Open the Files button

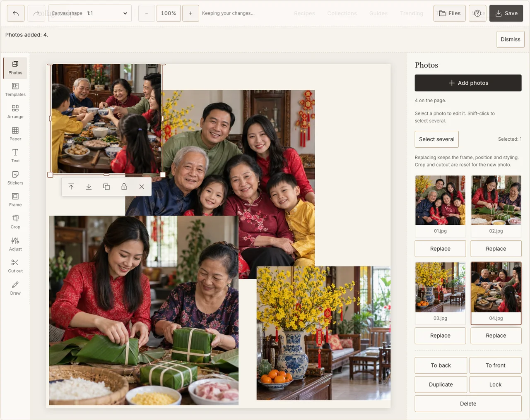[x=450, y=13]
